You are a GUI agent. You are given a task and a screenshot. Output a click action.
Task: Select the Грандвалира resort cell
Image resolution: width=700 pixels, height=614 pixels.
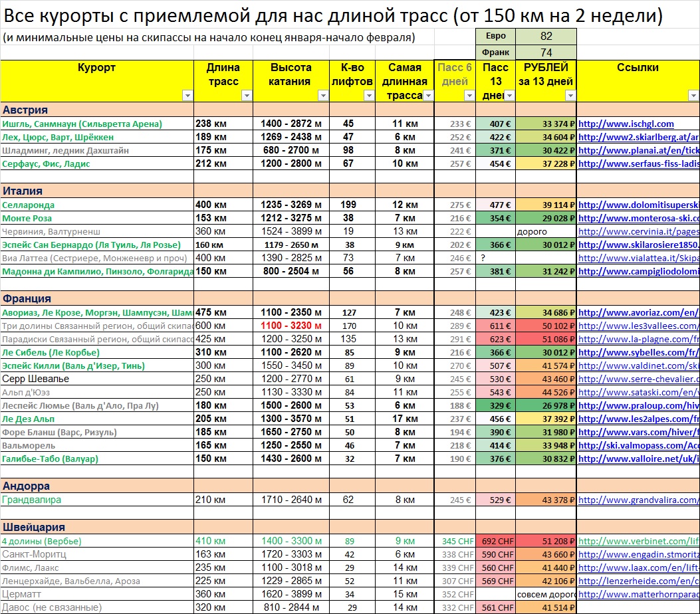(x=97, y=500)
